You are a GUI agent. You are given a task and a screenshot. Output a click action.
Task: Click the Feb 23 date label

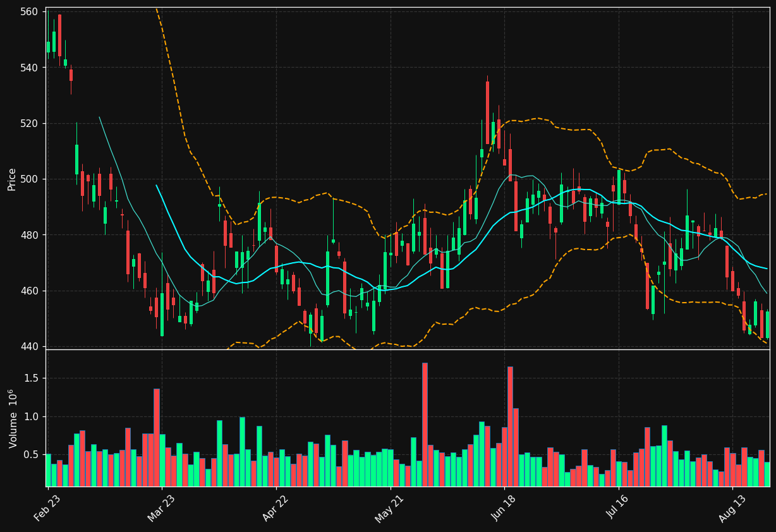[47, 507]
